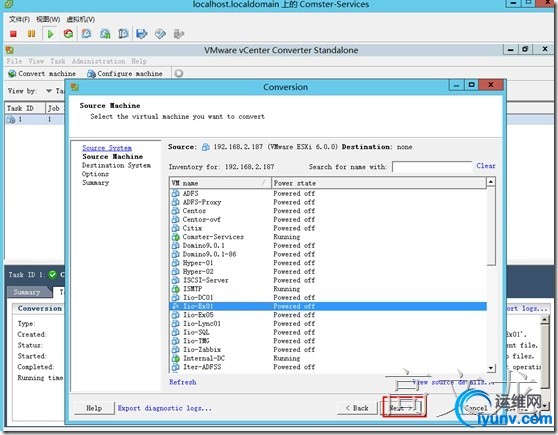Image resolution: width=558 pixels, height=435 pixels.
Task: Click the Conversion dialog title icon
Action: click(75, 87)
